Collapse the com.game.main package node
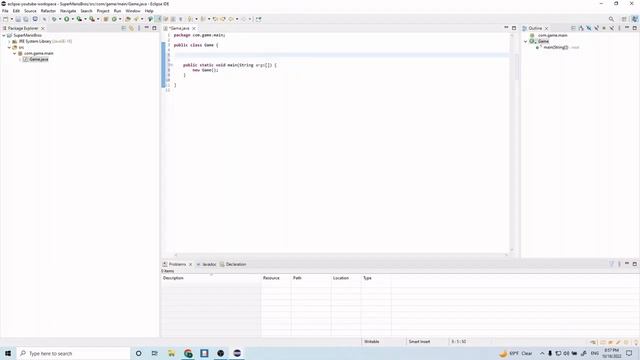The height and width of the screenshot is (360, 640). point(14,53)
